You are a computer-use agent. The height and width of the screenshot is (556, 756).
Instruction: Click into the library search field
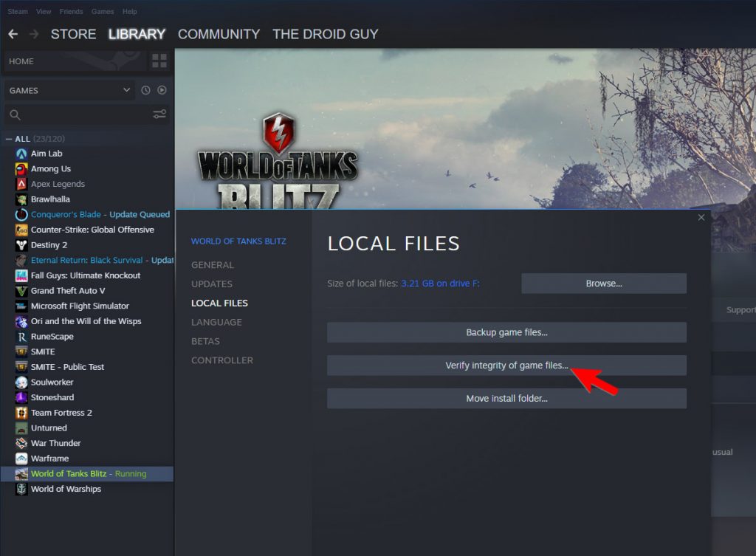(87, 114)
